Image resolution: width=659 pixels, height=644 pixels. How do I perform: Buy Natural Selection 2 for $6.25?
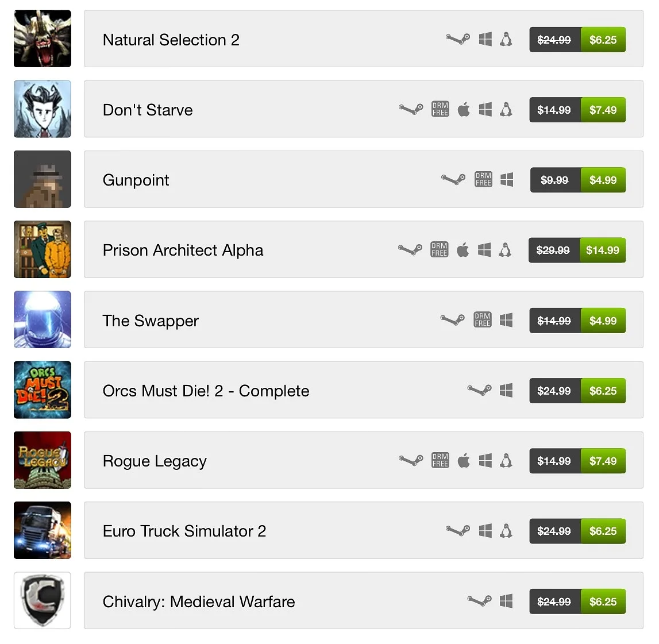pos(603,40)
